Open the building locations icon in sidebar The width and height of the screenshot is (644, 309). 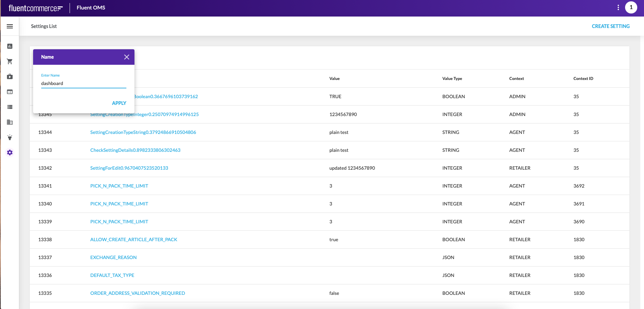tap(10, 122)
